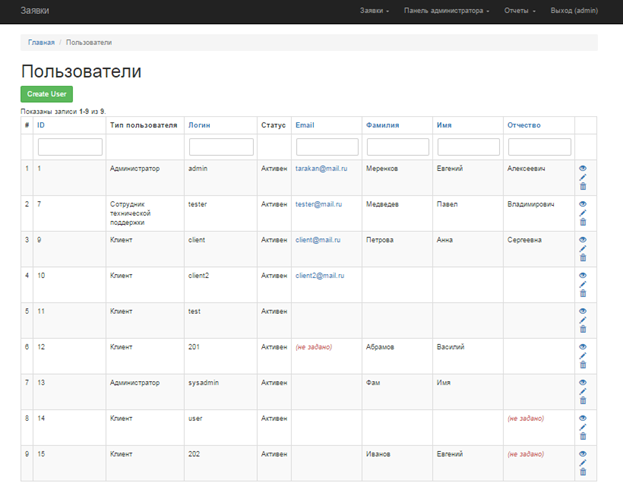Focus the ID filter text box
This screenshot has height=502, width=623.
click(x=70, y=147)
